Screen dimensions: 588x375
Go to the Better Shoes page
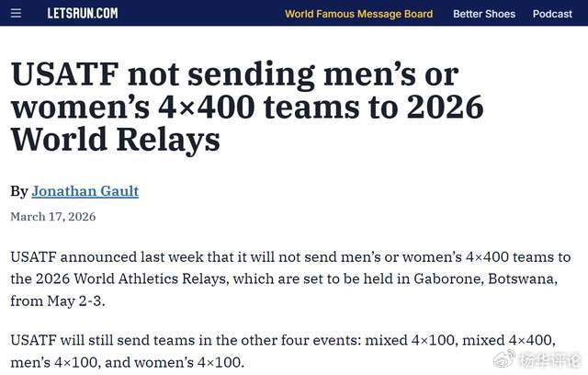click(484, 14)
